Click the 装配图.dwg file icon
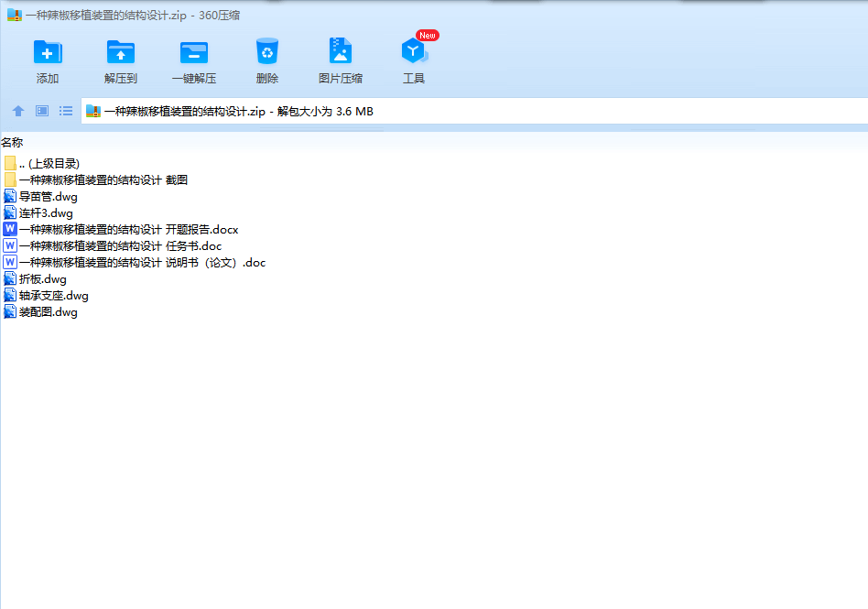 [10, 311]
